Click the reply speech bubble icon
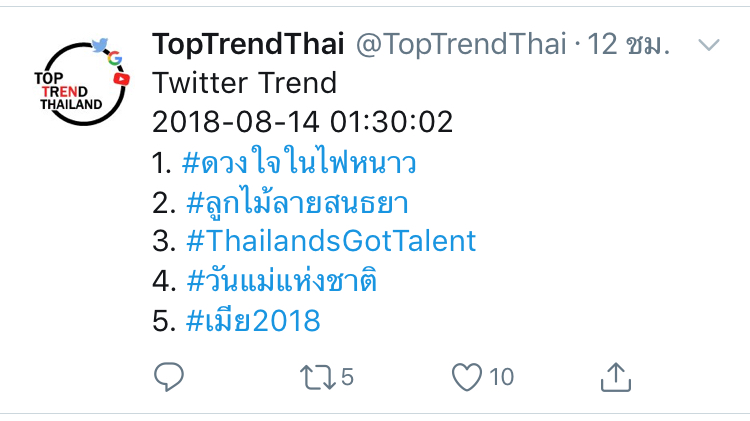Screen dimensions: 750x421 click(x=167, y=376)
